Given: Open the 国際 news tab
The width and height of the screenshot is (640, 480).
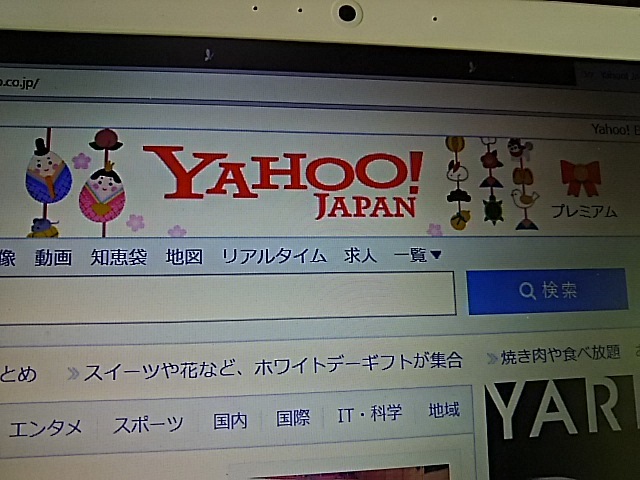Looking at the screenshot, I should [x=293, y=418].
